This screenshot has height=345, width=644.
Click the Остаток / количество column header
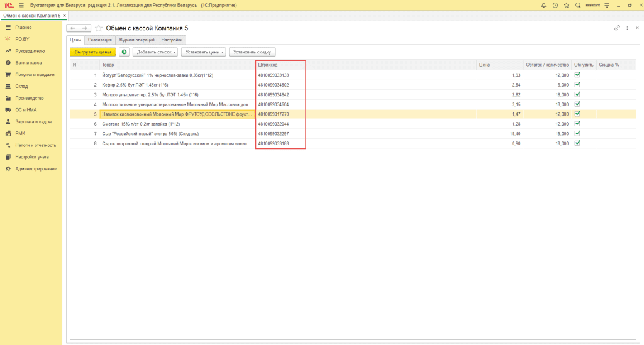[x=548, y=65]
